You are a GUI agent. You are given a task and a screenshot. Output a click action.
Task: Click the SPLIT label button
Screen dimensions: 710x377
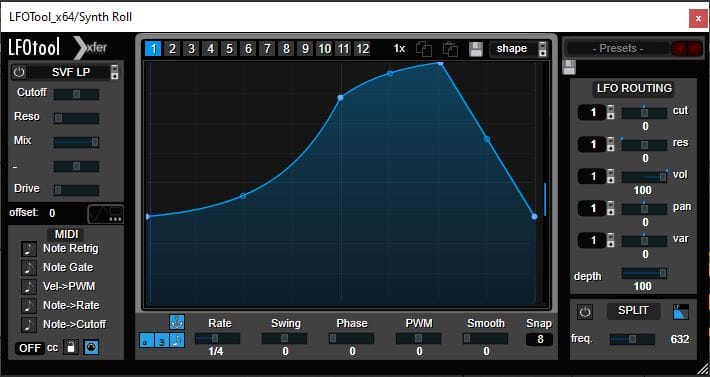click(633, 311)
